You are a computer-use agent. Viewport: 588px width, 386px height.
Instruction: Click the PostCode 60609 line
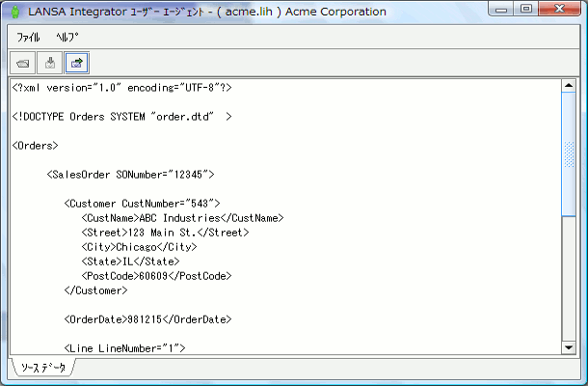tap(156, 276)
